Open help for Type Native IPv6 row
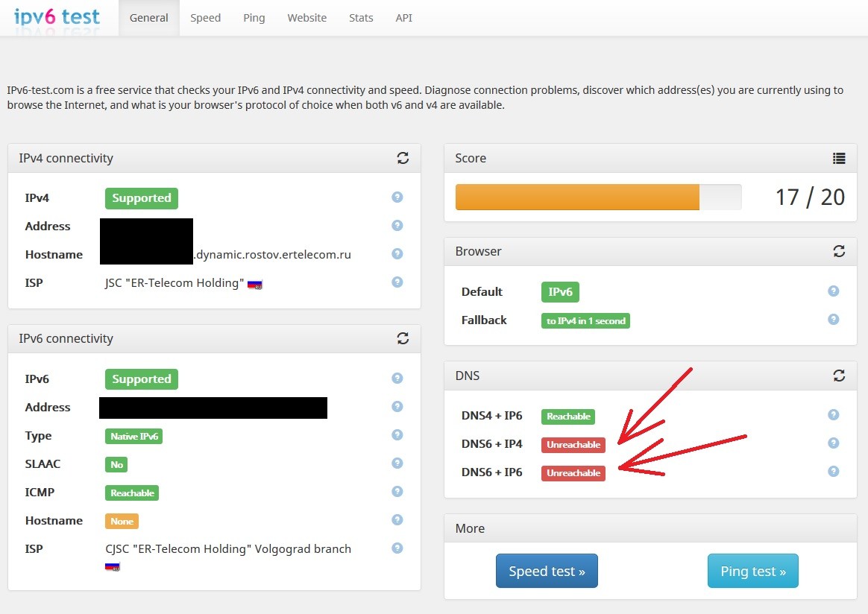 (x=397, y=434)
